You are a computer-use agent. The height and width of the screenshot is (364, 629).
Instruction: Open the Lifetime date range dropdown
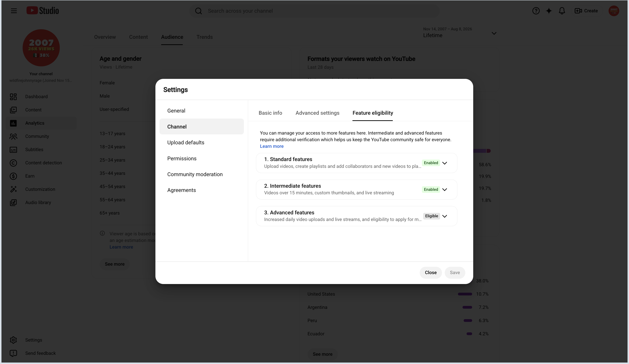click(460, 33)
